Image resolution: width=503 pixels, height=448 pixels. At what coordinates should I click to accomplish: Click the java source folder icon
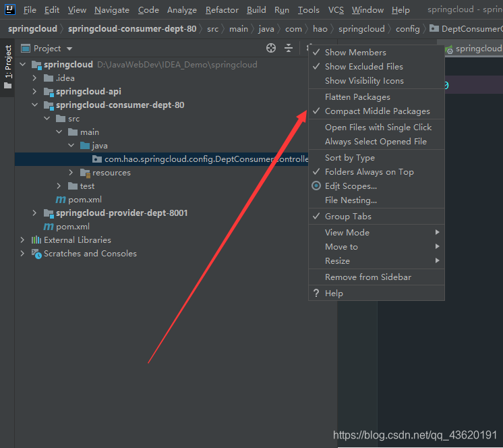pos(85,146)
